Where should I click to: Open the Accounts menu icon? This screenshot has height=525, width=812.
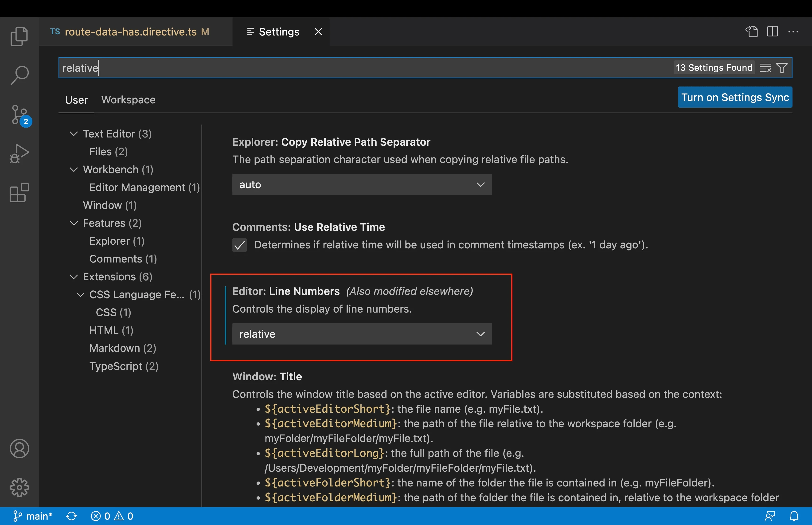[x=20, y=448]
